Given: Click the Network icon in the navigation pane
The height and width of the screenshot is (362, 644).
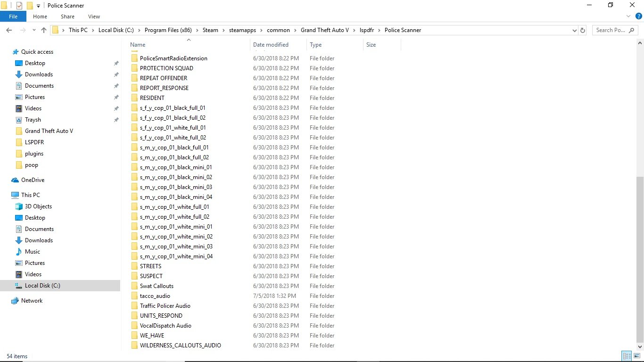Looking at the screenshot, I should point(15,301).
